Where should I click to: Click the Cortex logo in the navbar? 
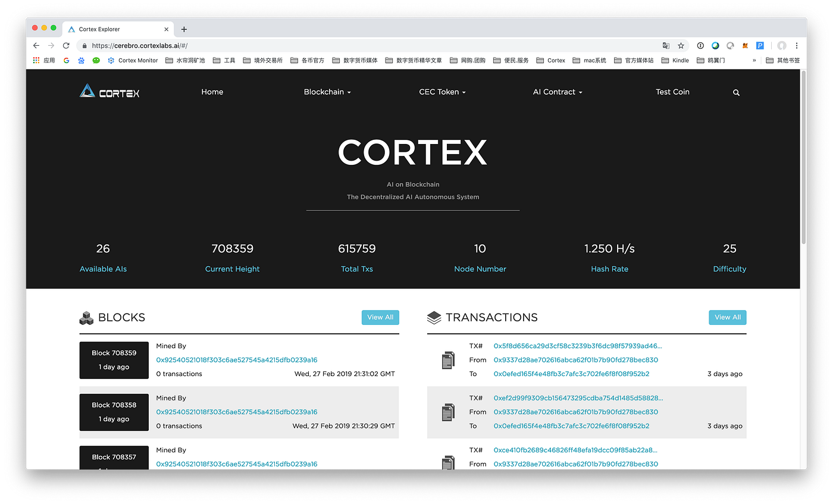tap(109, 91)
